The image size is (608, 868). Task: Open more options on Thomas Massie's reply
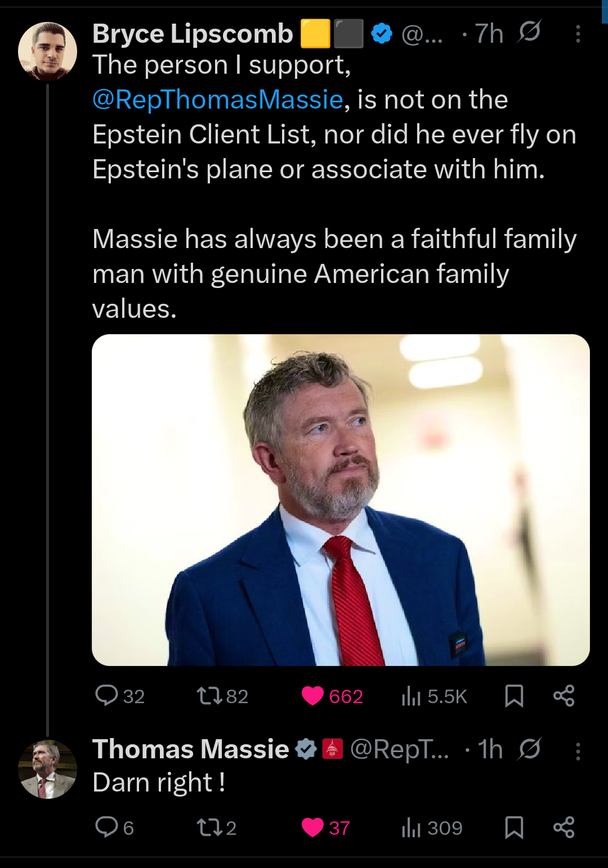coord(578,751)
